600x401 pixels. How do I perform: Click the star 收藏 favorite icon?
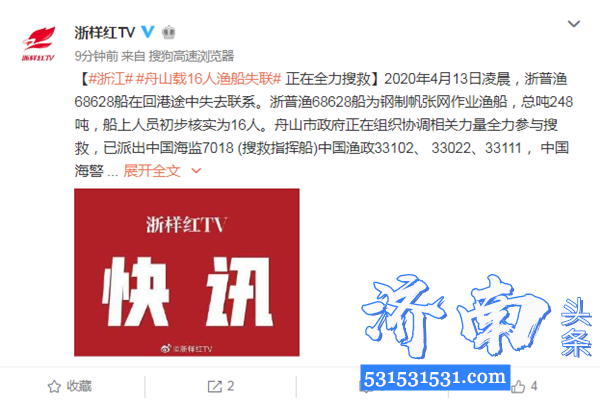tap(54, 386)
